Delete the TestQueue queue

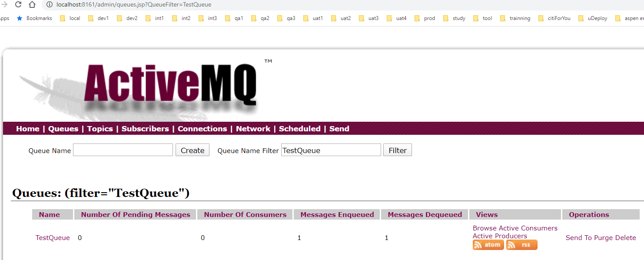pyautogui.click(x=625, y=238)
